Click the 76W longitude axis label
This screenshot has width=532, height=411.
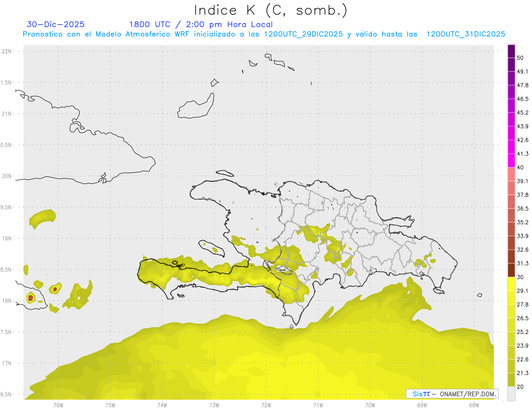[58, 405]
